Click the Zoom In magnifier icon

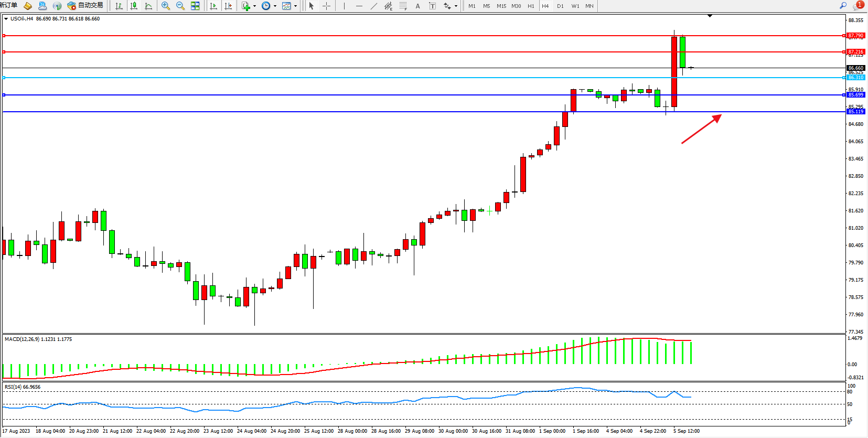pyautogui.click(x=166, y=6)
